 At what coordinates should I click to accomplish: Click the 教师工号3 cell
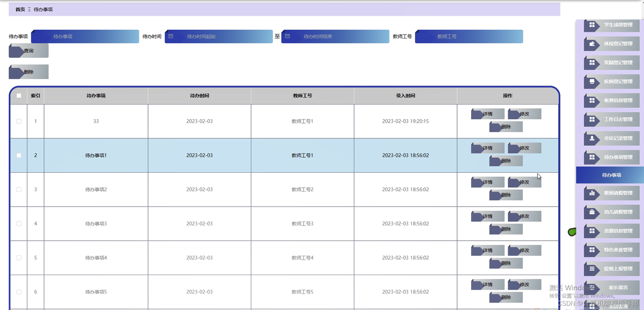(302, 224)
